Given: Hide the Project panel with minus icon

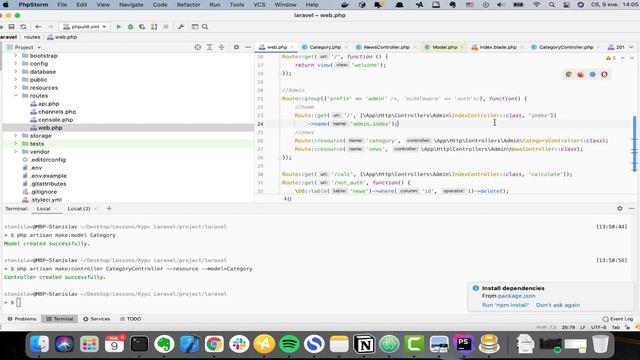Looking at the screenshot, I should 248,47.
